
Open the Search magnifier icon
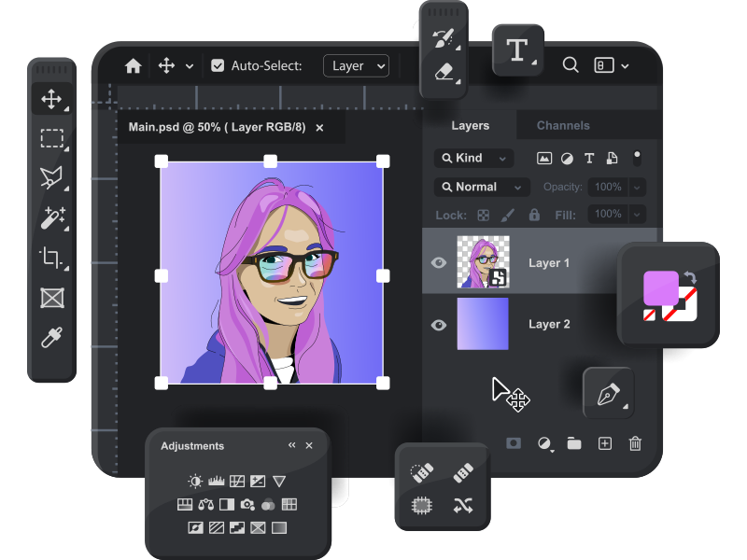point(571,64)
